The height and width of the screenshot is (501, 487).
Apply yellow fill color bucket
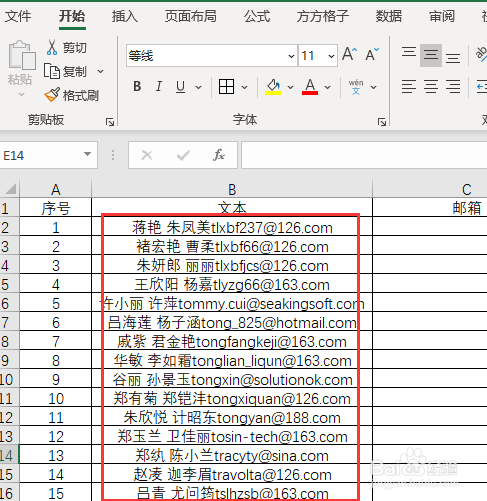coord(273,87)
